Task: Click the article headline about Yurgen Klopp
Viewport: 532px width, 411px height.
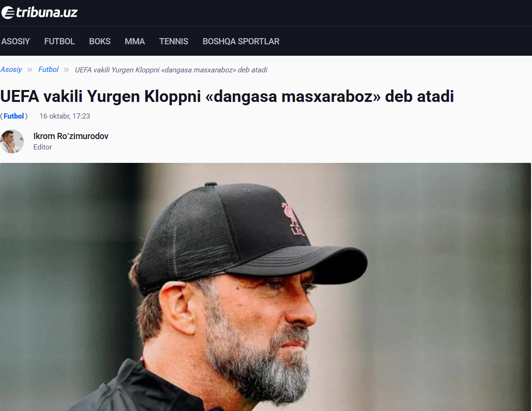Action: (x=227, y=96)
